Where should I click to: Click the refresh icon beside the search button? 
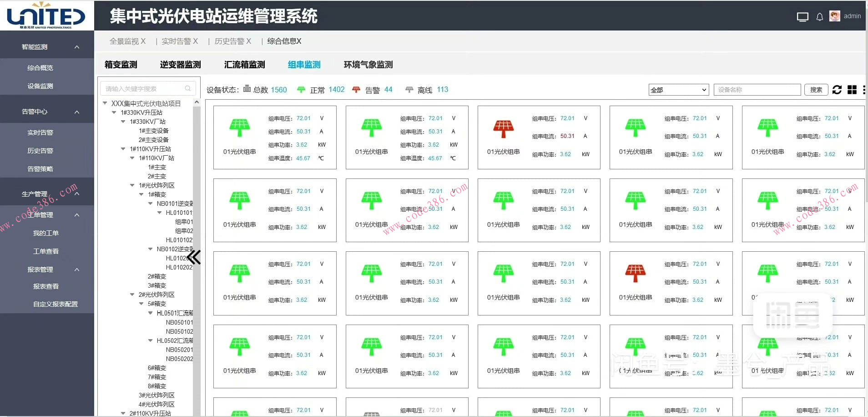click(x=838, y=90)
